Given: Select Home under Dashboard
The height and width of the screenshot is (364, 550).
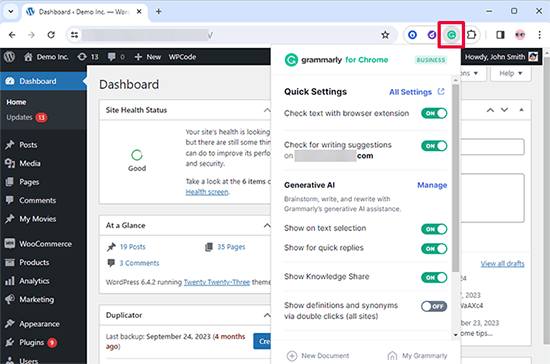Looking at the screenshot, I should 16,102.
